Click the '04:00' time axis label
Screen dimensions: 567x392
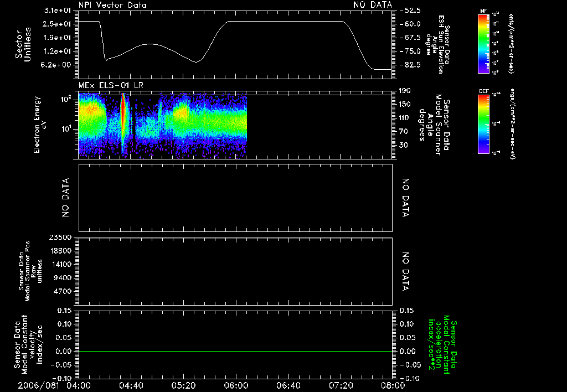pos(79,385)
